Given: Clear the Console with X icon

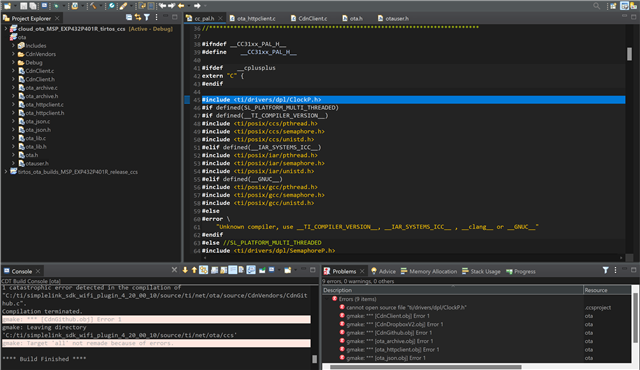Looking at the screenshot, I should [x=174, y=270].
